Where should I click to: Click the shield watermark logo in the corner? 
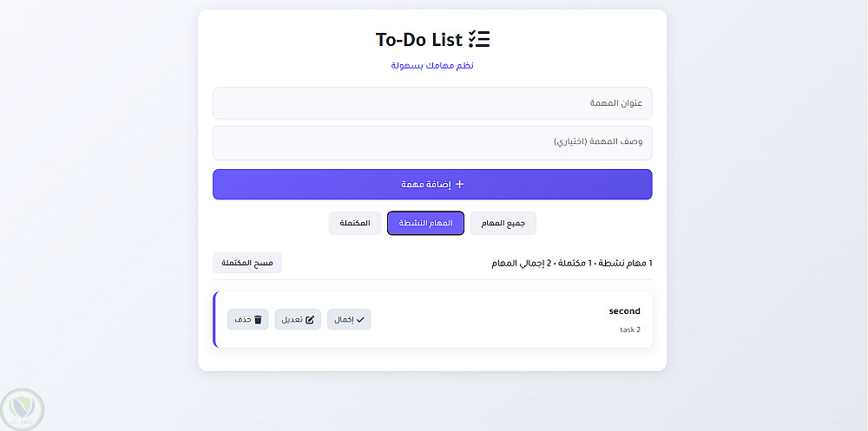pyautogui.click(x=22, y=408)
